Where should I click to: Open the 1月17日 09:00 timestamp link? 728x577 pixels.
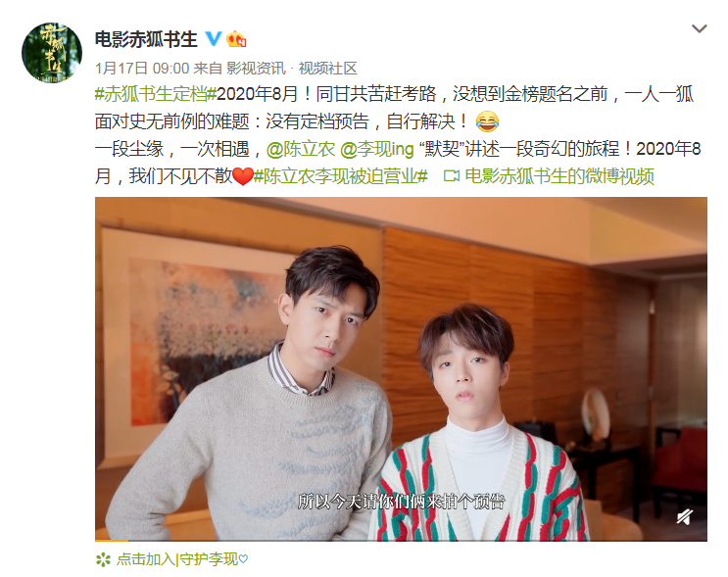tap(142, 69)
